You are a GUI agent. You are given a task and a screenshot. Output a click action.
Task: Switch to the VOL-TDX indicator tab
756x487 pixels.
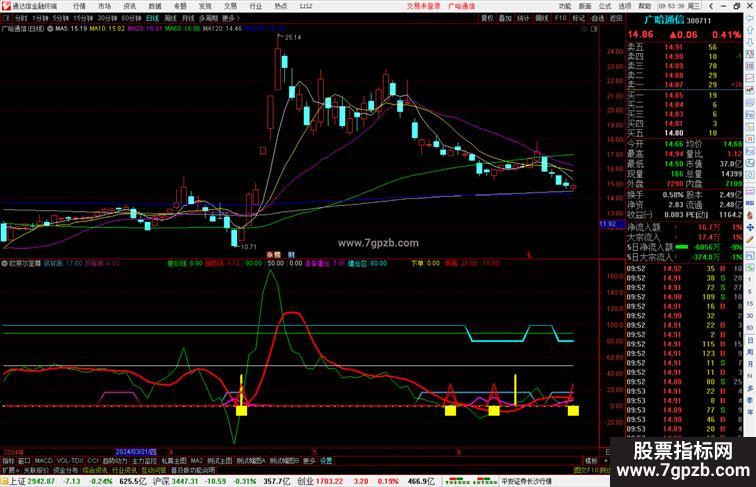coord(70,461)
